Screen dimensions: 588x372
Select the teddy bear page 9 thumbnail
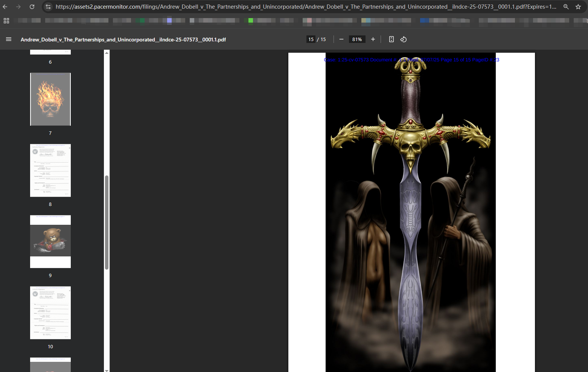coord(50,241)
